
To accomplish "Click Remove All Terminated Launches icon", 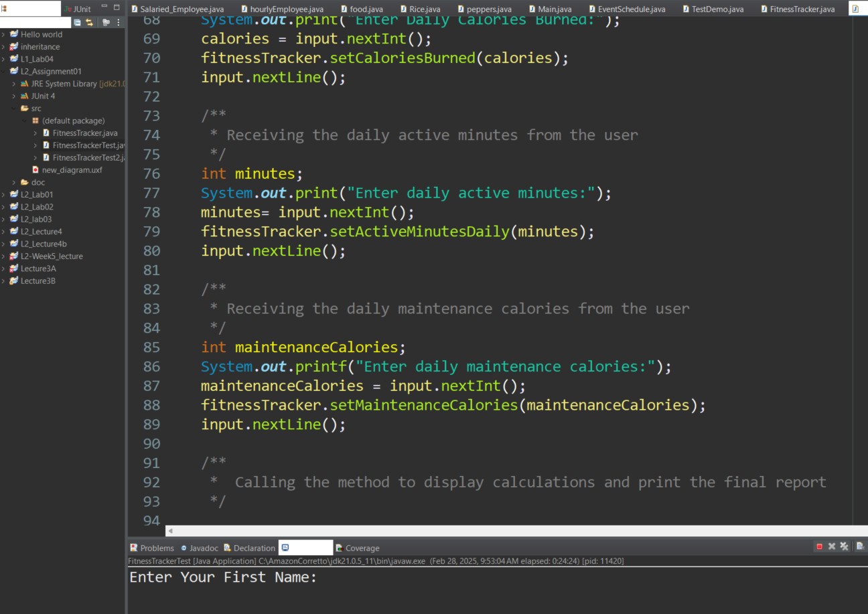I will pyautogui.click(x=844, y=547).
